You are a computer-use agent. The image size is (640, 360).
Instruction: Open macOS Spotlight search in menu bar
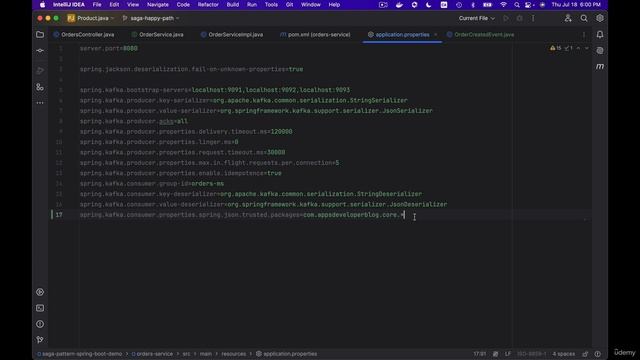pyautogui.click(x=517, y=5)
